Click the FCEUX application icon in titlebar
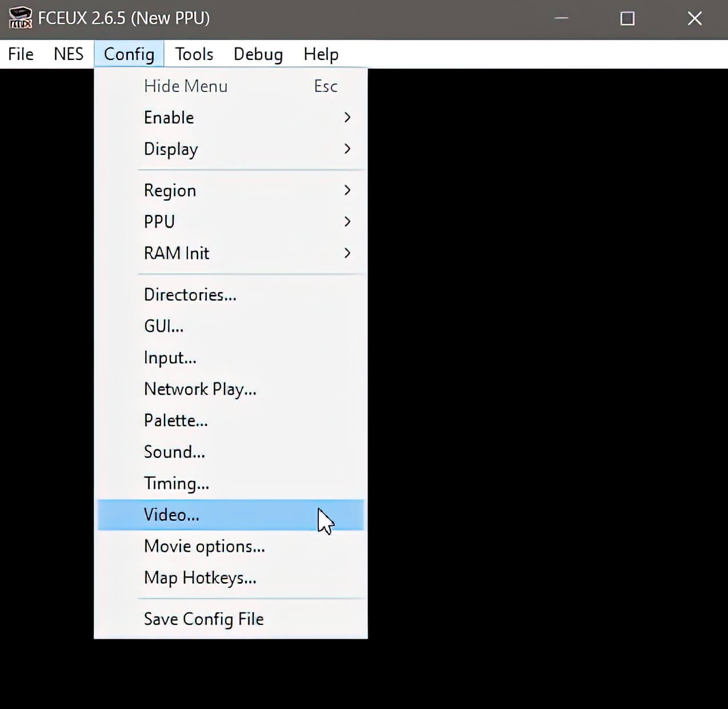 pyautogui.click(x=20, y=18)
